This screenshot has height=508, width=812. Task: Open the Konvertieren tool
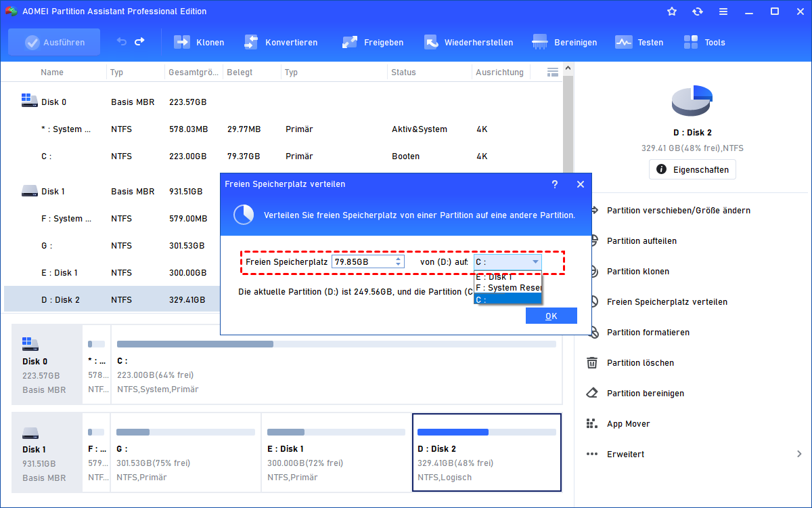(x=251, y=42)
